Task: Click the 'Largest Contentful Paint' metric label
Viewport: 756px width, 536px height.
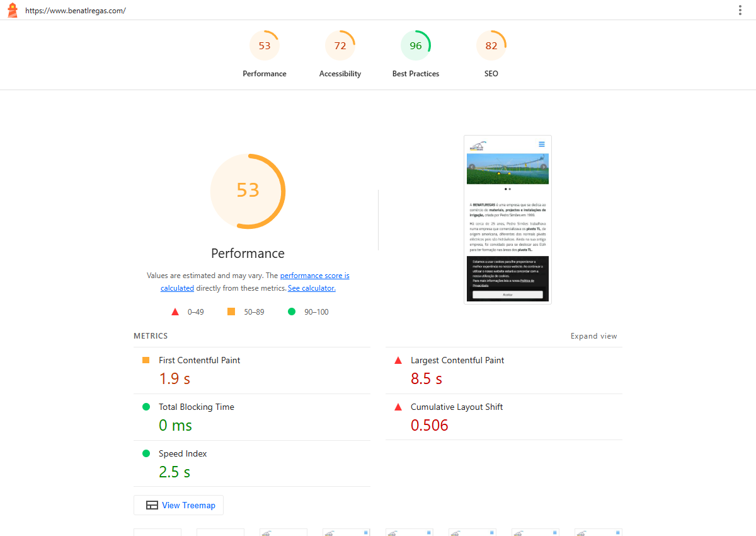Action: pyautogui.click(x=457, y=360)
